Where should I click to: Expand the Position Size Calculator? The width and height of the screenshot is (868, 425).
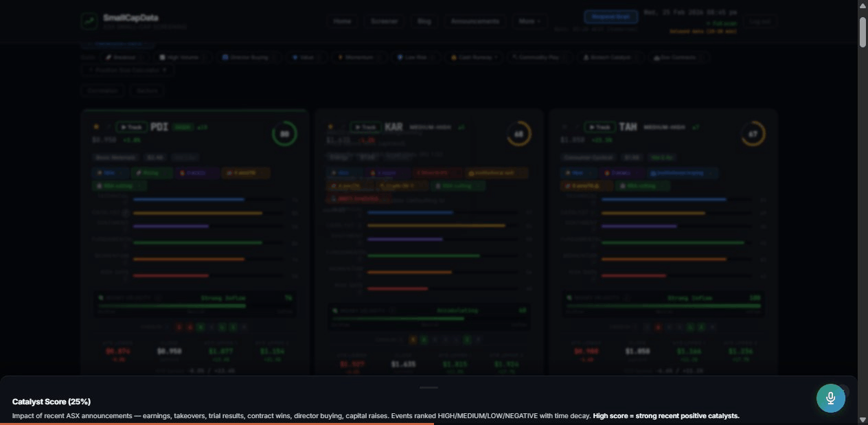click(x=127, y=70)
